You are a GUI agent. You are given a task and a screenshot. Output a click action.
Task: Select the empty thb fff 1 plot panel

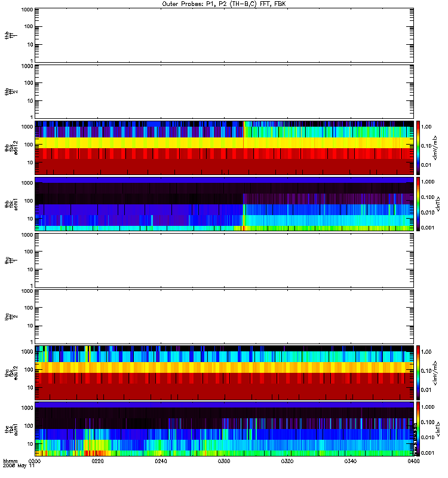(225, 35)
